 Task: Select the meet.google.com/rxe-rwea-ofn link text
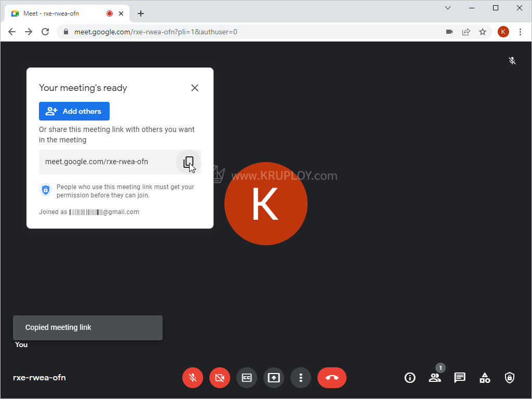tap(97, 162)
